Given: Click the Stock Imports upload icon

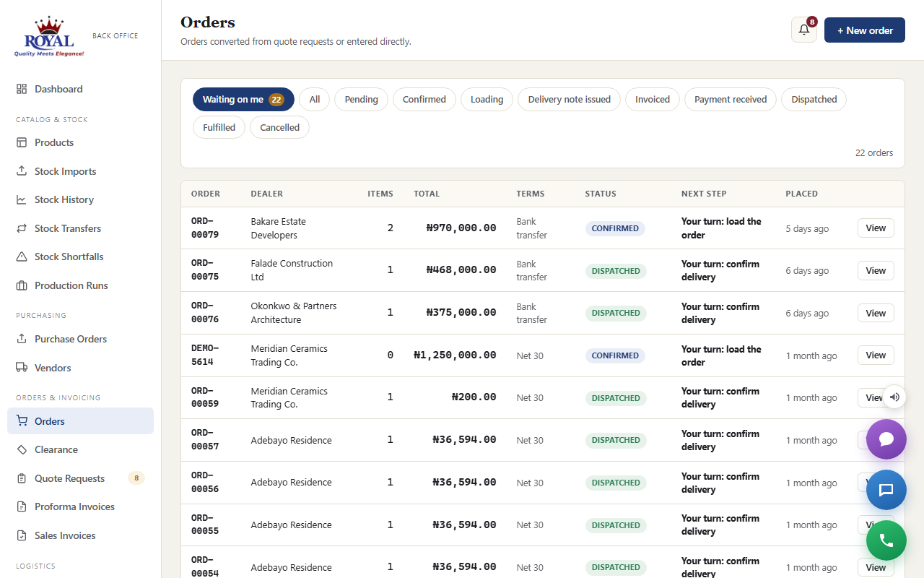Looking at the screenshot, I should click(x=22, y=171).
